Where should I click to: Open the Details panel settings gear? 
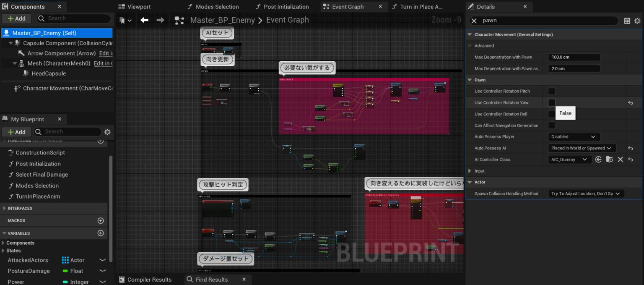[x=638, y=21]
